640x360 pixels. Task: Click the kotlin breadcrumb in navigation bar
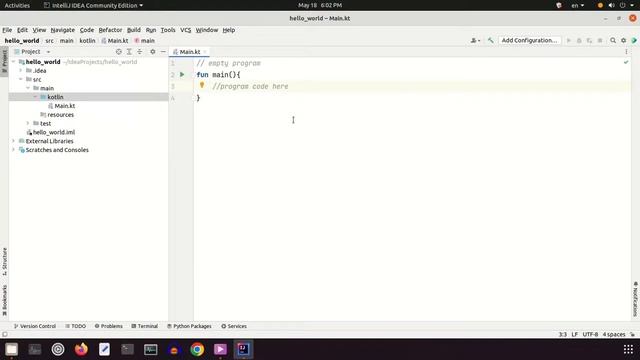coord(87,41)
